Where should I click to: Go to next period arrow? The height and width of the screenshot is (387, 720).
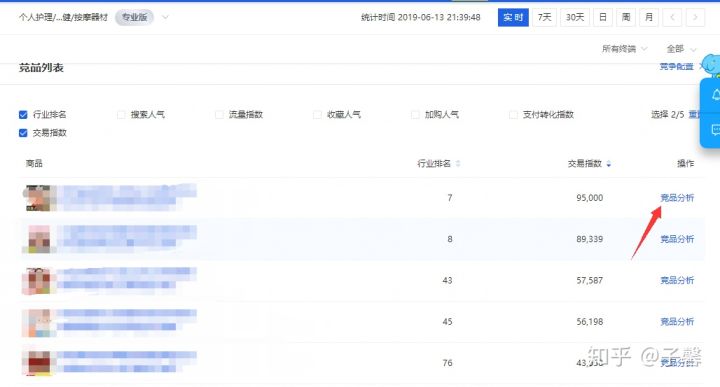(x=695, y=17)
